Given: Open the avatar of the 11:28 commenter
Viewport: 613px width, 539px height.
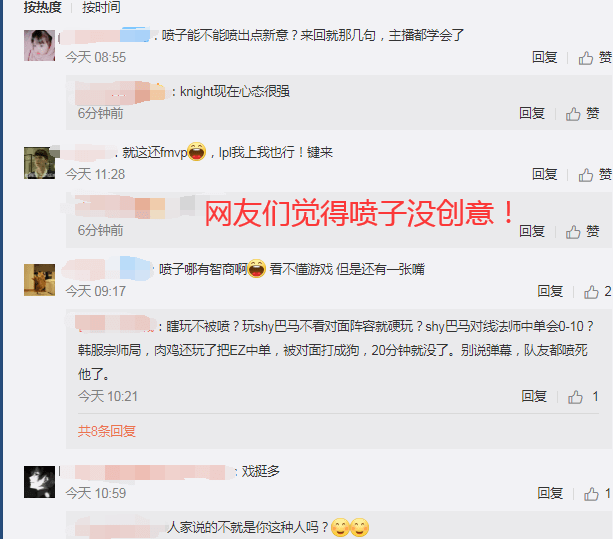Looking at the screenshot, I should 39,163.
